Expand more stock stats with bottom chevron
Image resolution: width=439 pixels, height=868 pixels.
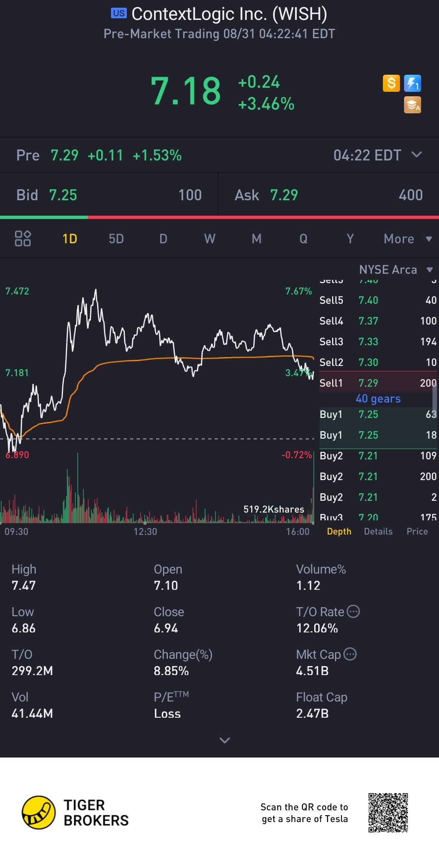pos(224,740)
